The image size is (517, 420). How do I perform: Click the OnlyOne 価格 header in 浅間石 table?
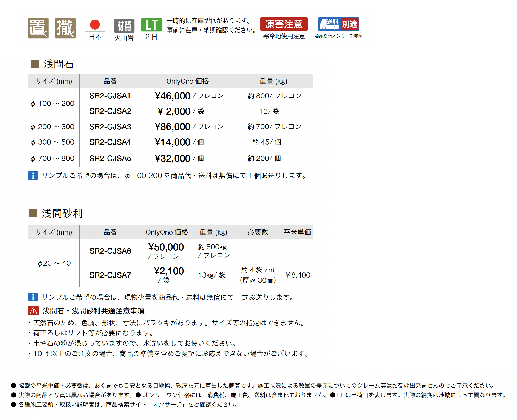(187, 81)
